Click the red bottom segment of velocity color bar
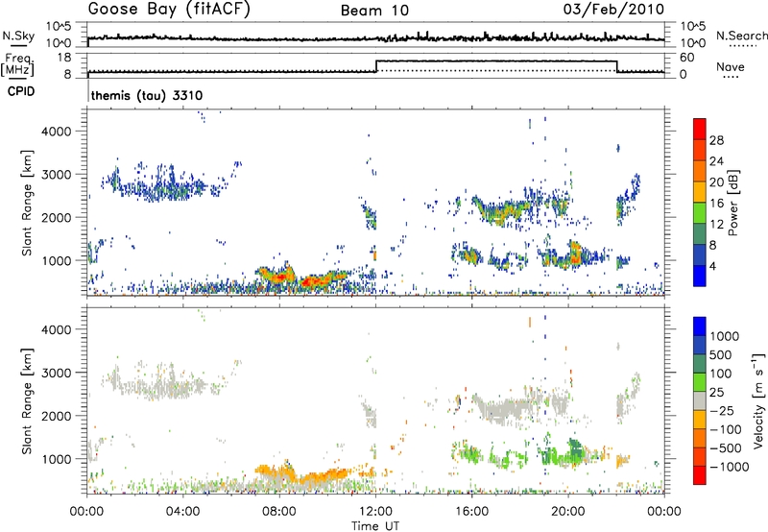Viewport: 768px width, 532px height. pyautogui.click(x=700, y=475)
